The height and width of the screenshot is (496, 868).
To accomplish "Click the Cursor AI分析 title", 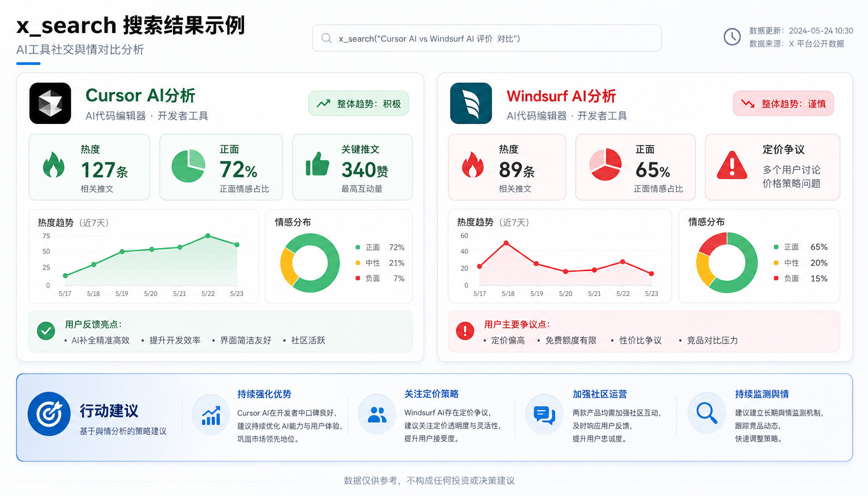I will 140,95.
